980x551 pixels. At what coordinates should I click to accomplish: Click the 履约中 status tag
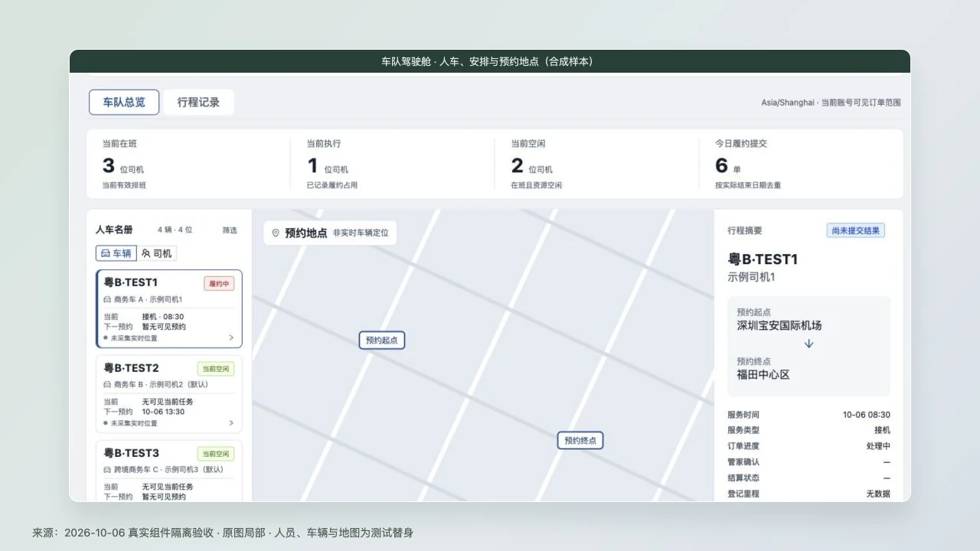pyautogui.click(x=219, y=284)
